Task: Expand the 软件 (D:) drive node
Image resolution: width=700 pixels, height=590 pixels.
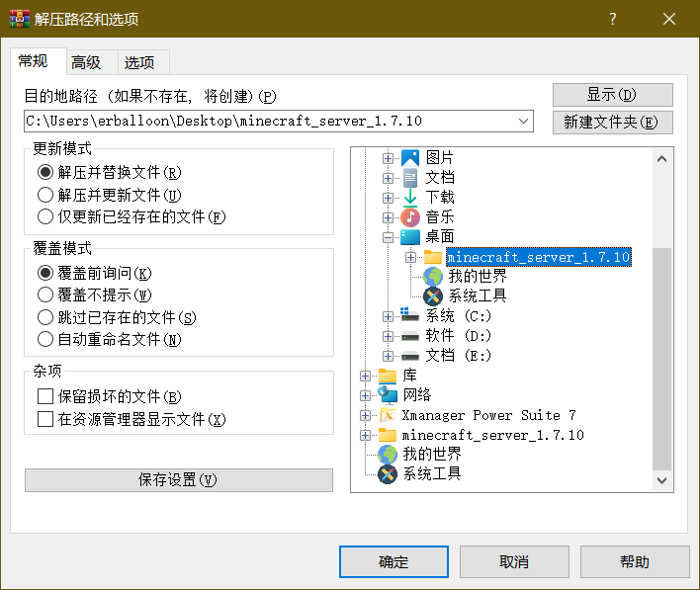Action: coord(389,336)
